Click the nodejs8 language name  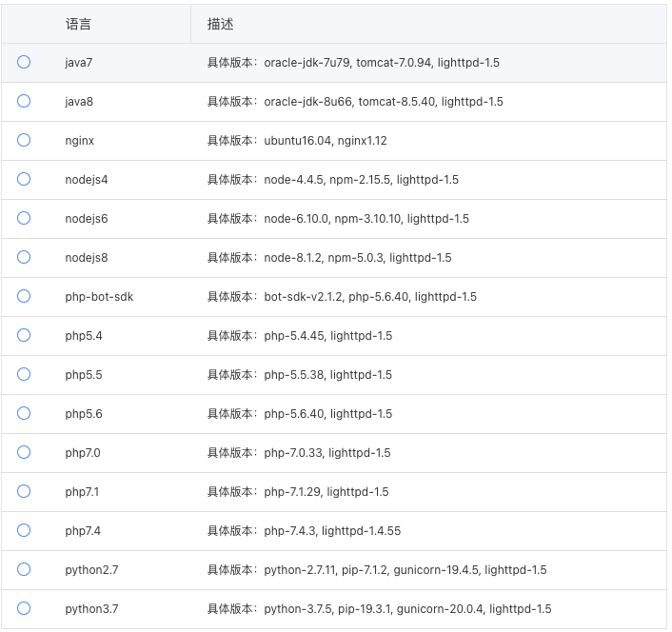[87, 258]
